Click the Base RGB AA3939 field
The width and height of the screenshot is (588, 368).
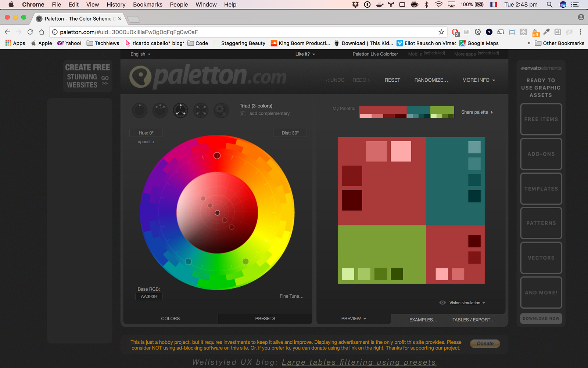[149, 297]
